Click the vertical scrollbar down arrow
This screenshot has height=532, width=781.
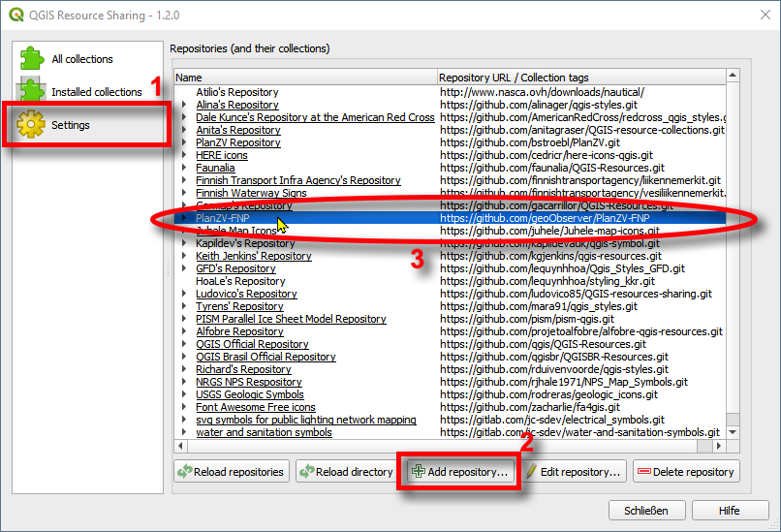[x=733, y=432]
